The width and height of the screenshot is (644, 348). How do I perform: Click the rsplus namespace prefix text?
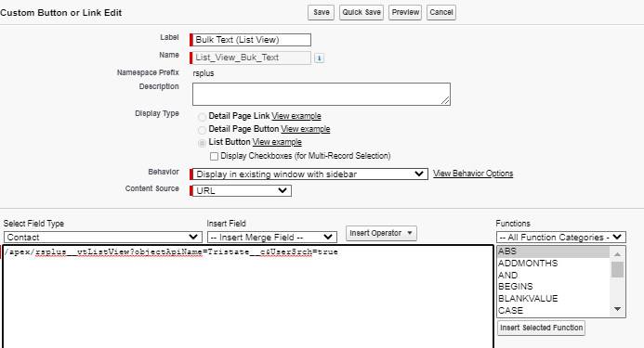204,73
